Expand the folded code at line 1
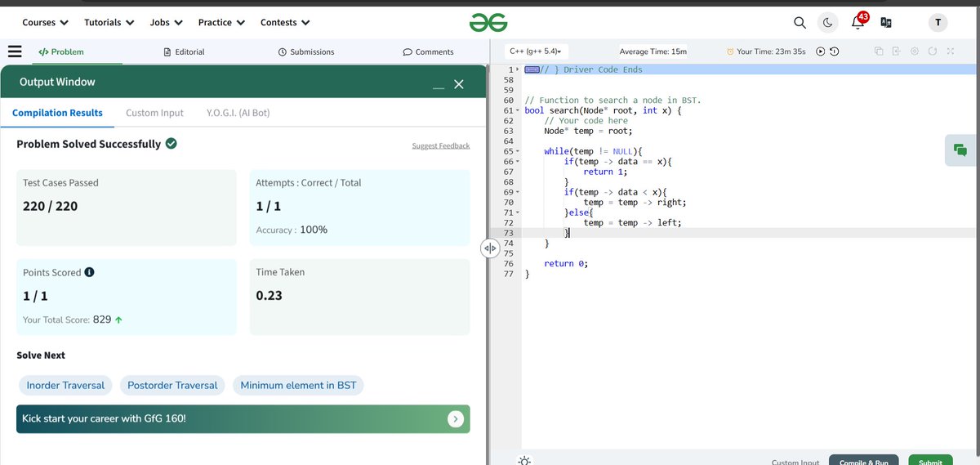The image size is (980, 465). (x=518, y=70)
